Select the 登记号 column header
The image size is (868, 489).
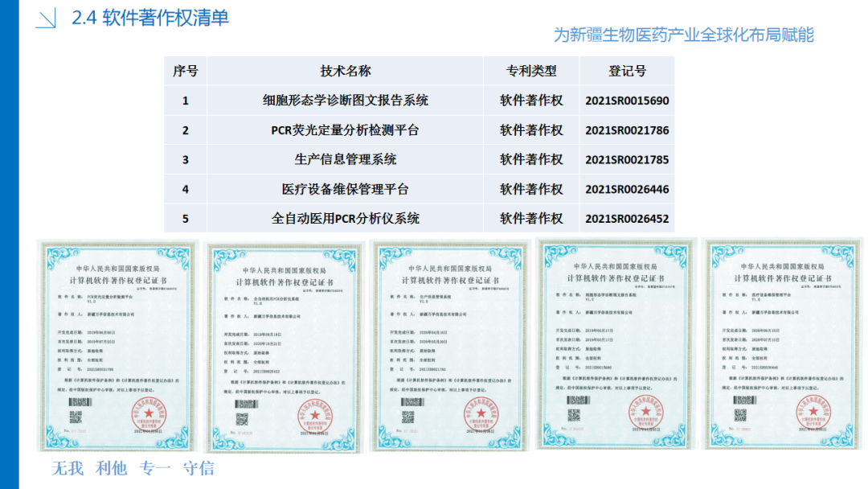pos(627,71)
